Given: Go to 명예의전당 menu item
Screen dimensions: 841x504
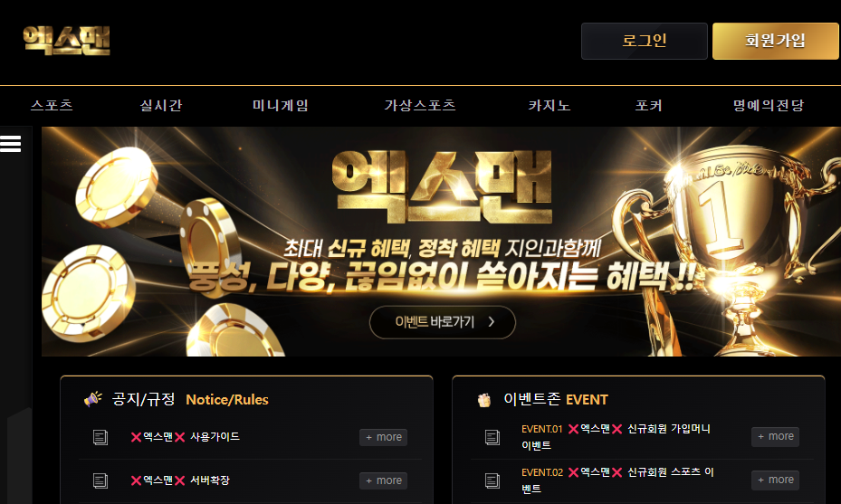Looking at the screenshot, I should (x=769, y=105).
